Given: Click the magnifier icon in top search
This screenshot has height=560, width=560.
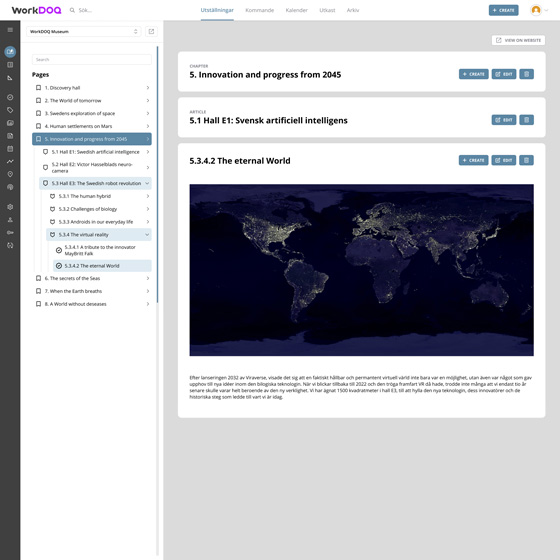Looking at the screenshot, I should click(x=72, y=10).
